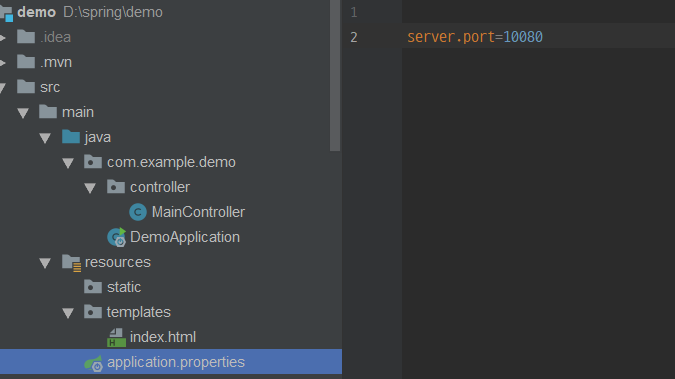
Task: Collapse the templates folder arrow
Action: [x=68, y=313]
